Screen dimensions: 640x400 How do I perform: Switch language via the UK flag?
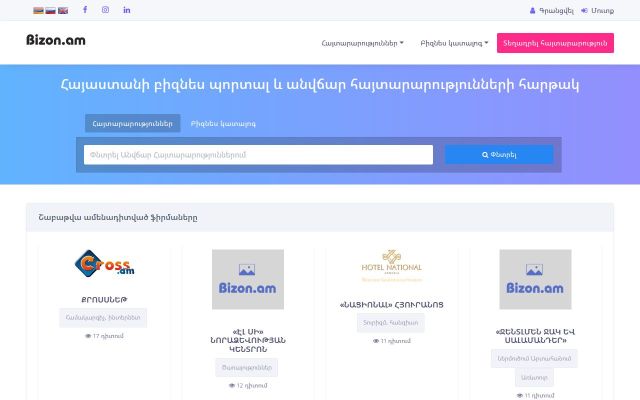coord(63,11)
